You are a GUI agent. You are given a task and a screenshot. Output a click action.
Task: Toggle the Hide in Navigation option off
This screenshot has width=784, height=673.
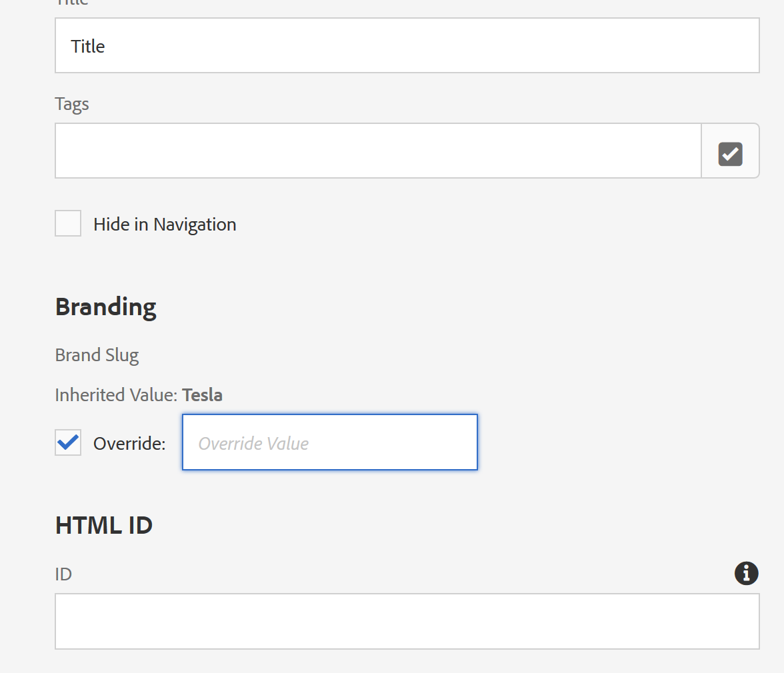click(x=67, y=223)
